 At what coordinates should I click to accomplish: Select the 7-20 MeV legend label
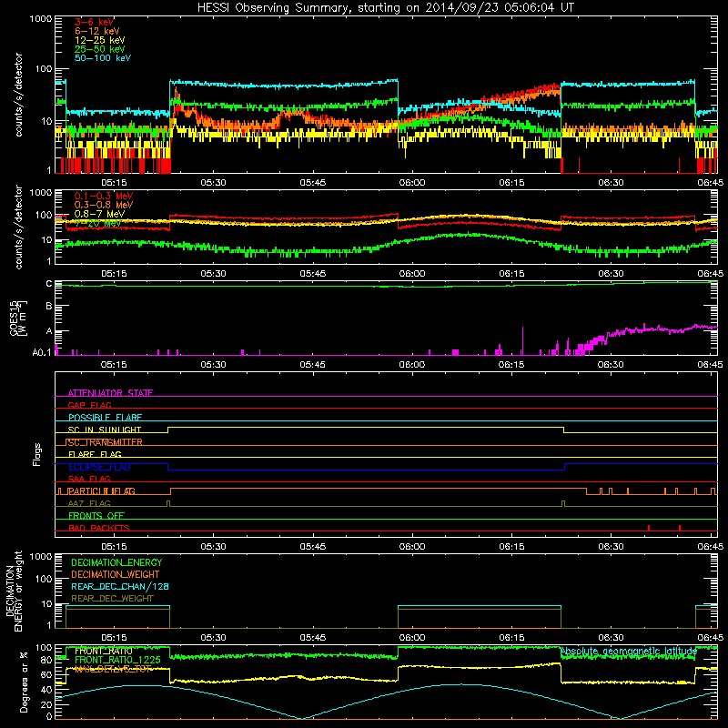[97, 223]
